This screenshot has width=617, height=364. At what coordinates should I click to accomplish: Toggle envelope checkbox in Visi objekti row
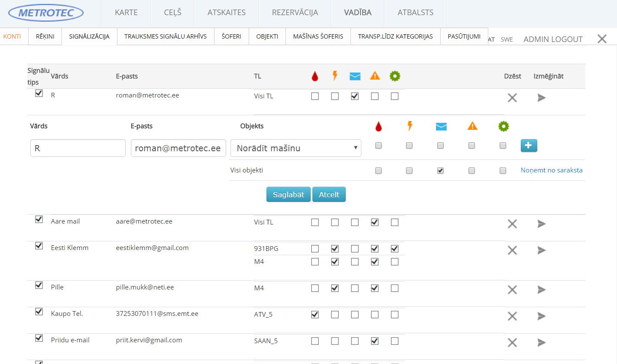pyautogui.click(x=441, y=171)
